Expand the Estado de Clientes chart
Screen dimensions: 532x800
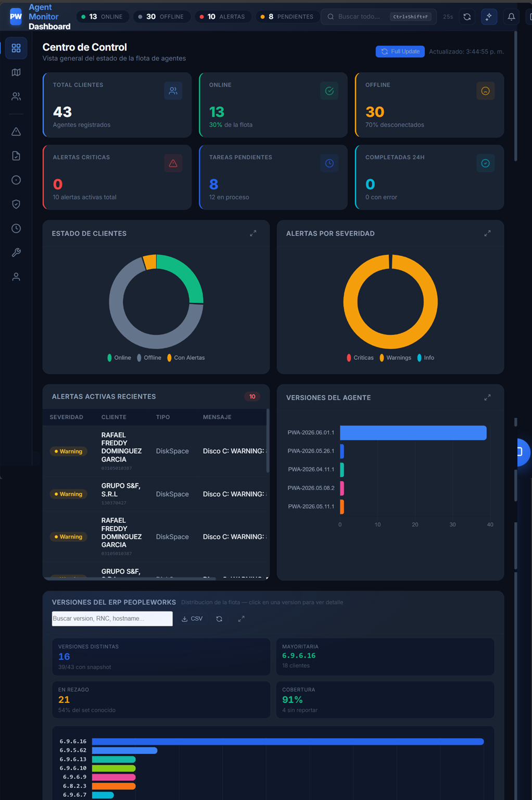click(253, 233)
